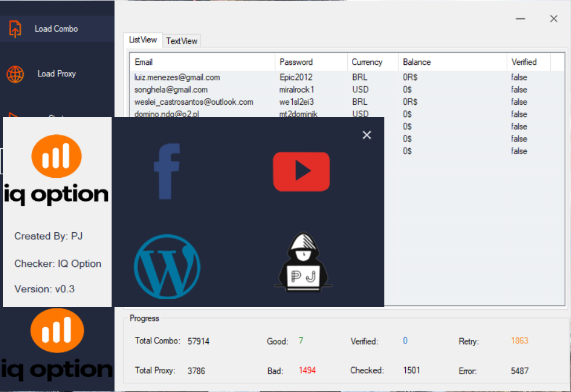
Task: Open the WordPress site icon
Action: tap(167, 266)
